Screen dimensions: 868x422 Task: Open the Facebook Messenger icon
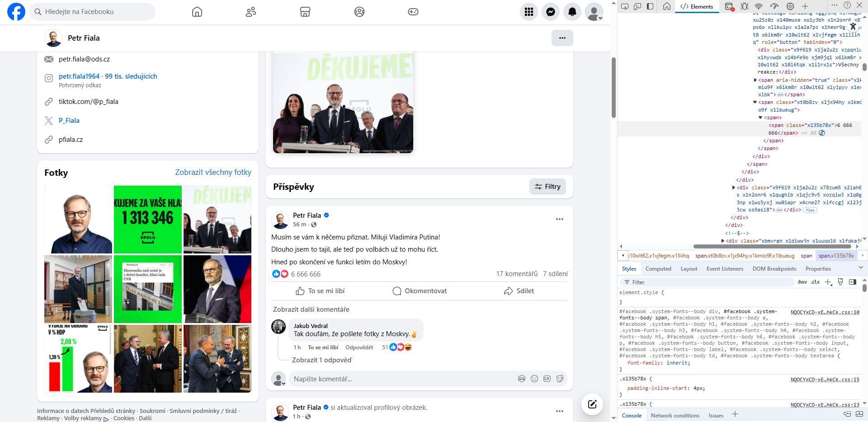pos(550,12)
